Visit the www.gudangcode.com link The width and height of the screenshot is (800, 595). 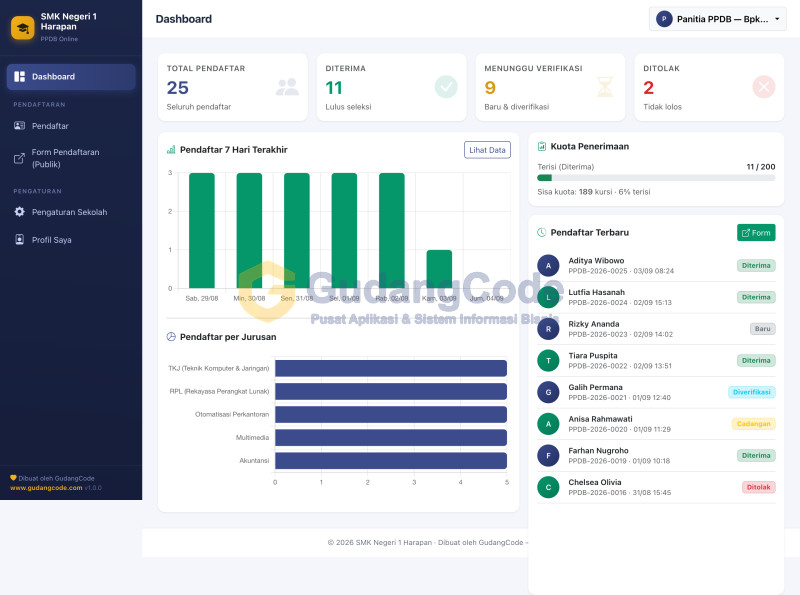point(46,488)
